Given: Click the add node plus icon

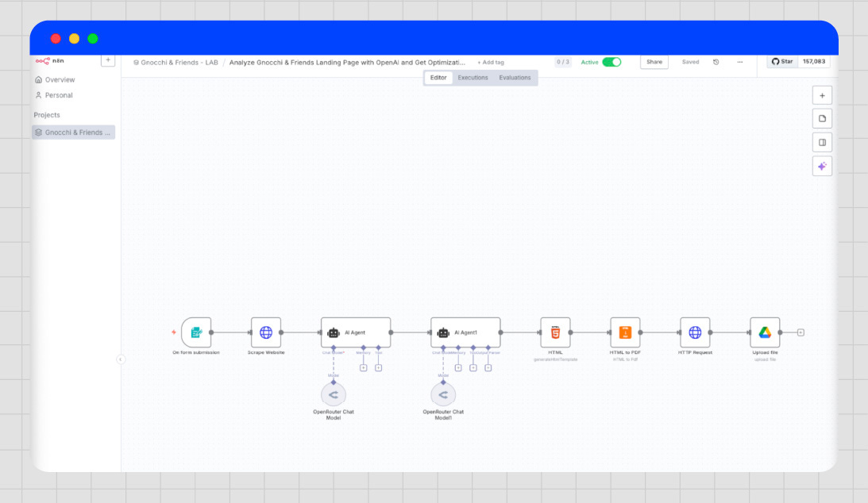Looking at the screenshot, I should point(822,94).
